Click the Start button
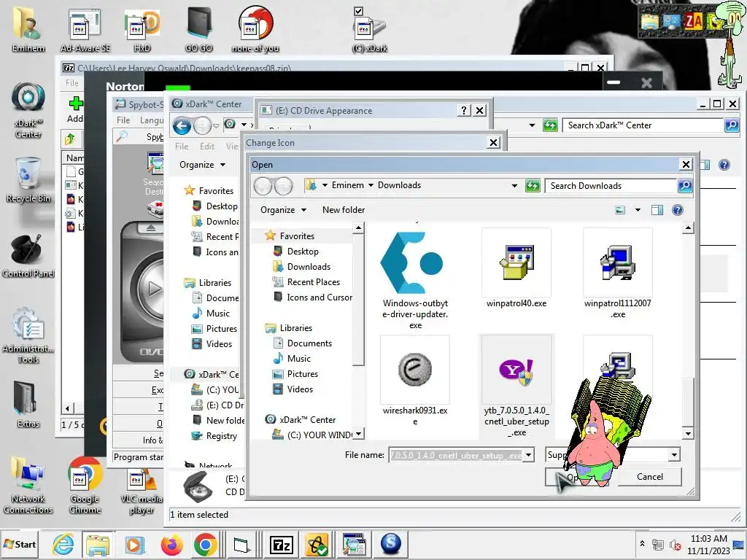This screenshot has width=747, height=560. [x=20, y=544]
